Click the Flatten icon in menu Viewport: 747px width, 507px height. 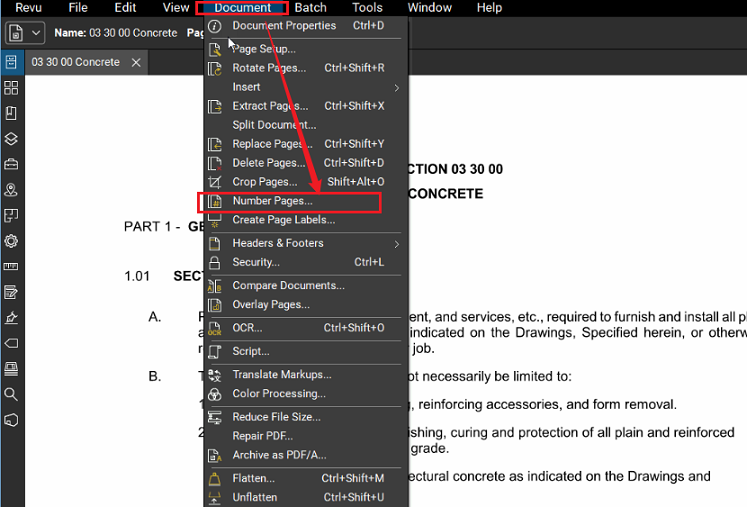(x=215, y=479)
